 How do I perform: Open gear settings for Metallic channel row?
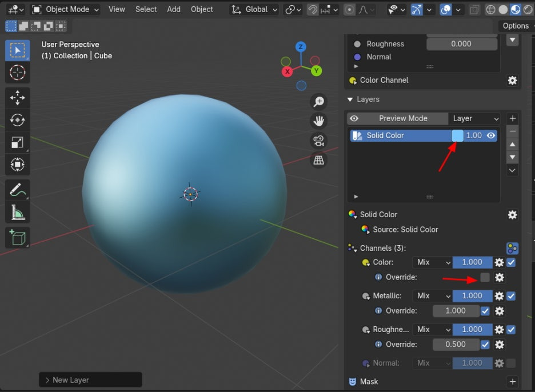click(499, 296)
